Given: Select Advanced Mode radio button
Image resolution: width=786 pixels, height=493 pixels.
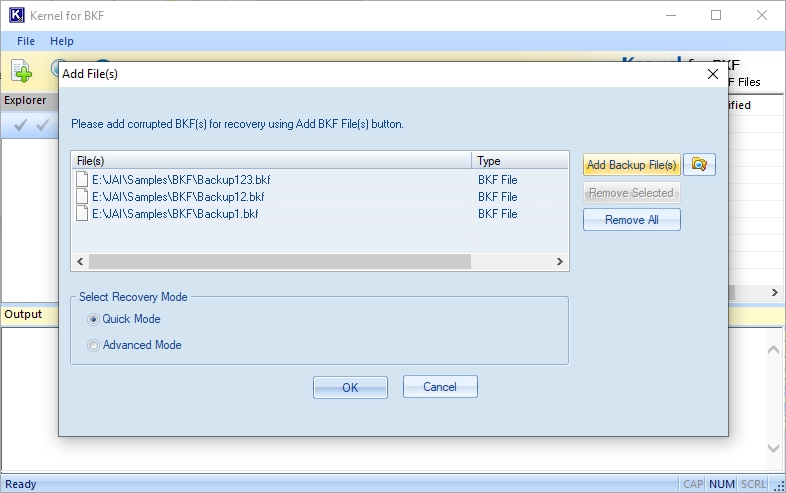Looking at the screenshot, I should [93, 346].
